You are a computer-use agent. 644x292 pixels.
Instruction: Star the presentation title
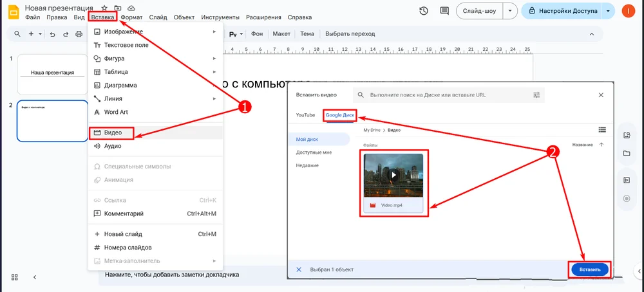point(105,7)
